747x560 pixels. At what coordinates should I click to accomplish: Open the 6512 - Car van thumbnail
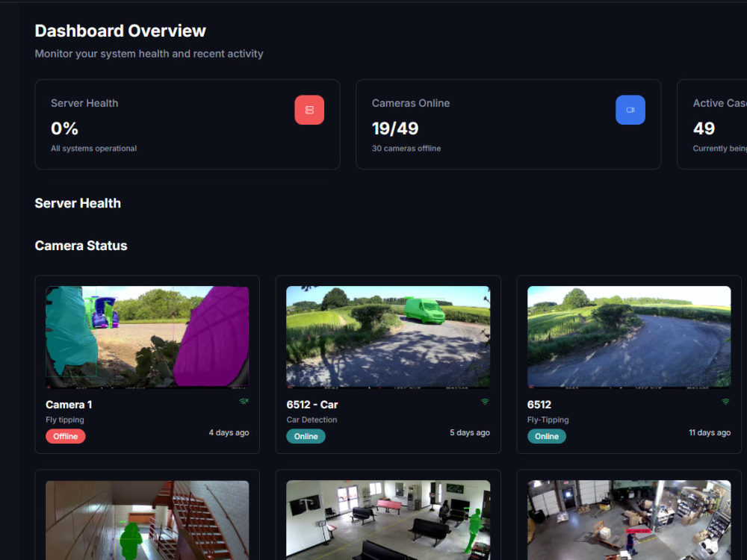coord(388,336)
